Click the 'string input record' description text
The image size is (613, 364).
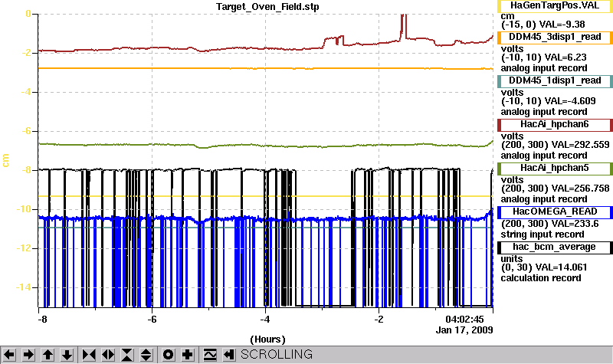(x=543, y=234)
